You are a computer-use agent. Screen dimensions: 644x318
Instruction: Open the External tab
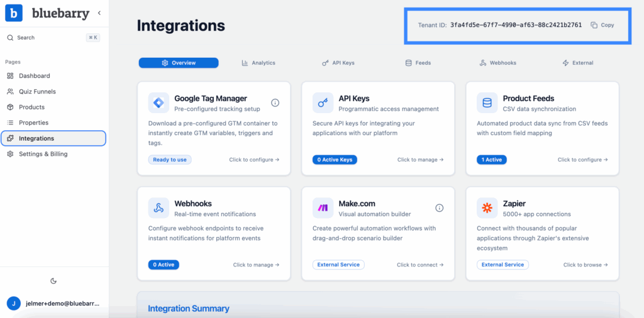pos(577,63)
